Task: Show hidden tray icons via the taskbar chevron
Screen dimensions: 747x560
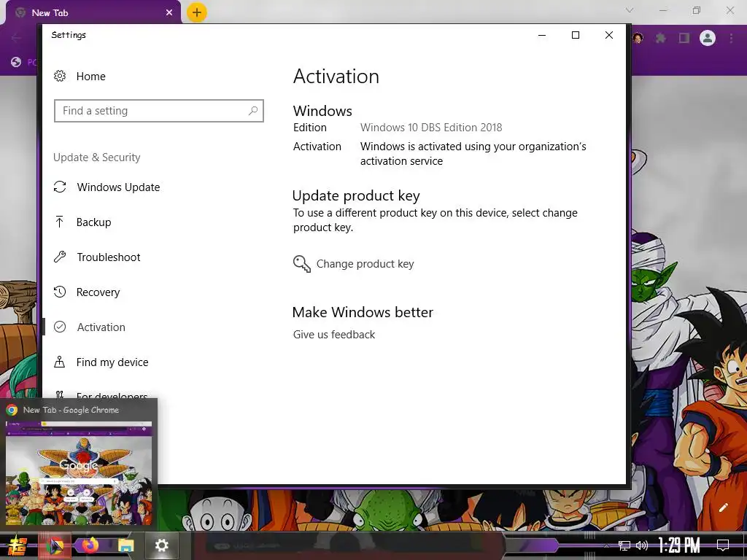Action: click(606, 545)
